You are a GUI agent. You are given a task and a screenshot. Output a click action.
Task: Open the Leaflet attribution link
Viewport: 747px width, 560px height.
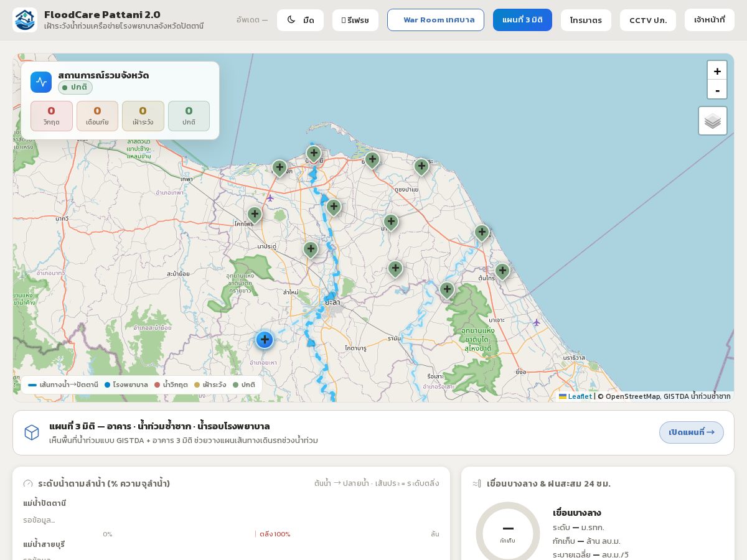click(576, 396)
